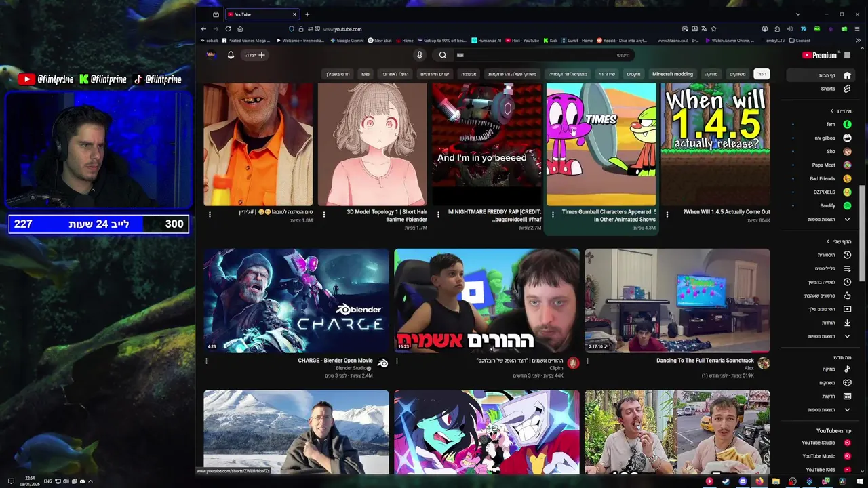Select the Music filter chip
868x488 pixels.
pyautogui.click(x=711, y=74)
